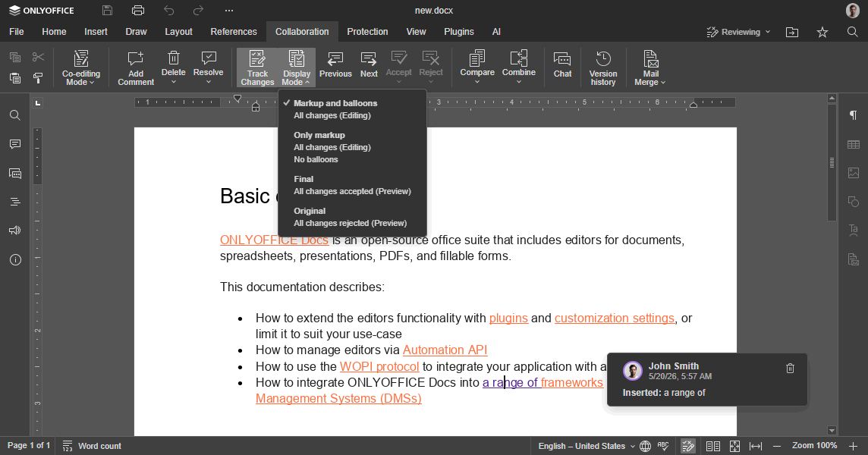The image size is (868, 455).
Task: Open image settings in right sidebar
Action: [853, 173]
